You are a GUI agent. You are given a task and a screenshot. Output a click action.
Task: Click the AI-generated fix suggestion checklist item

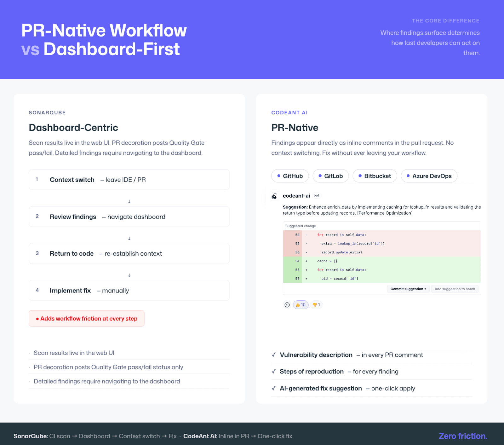point(372,388)
